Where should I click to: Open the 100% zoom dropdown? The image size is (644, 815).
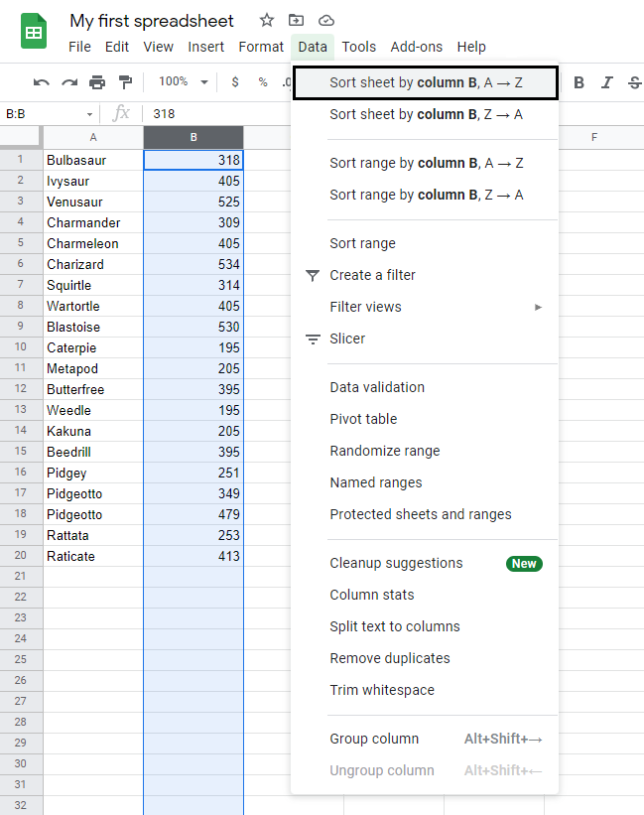click(184, 82)
